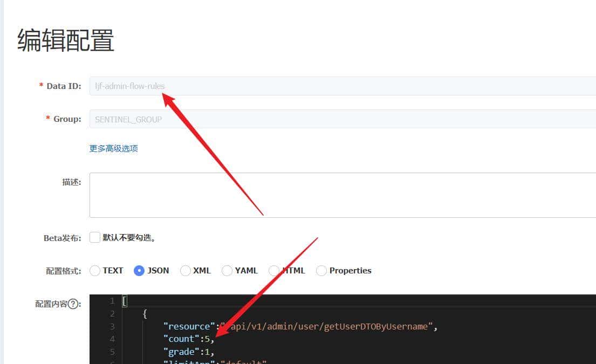Click line number 3 in editor gutter

pos(112,326)
